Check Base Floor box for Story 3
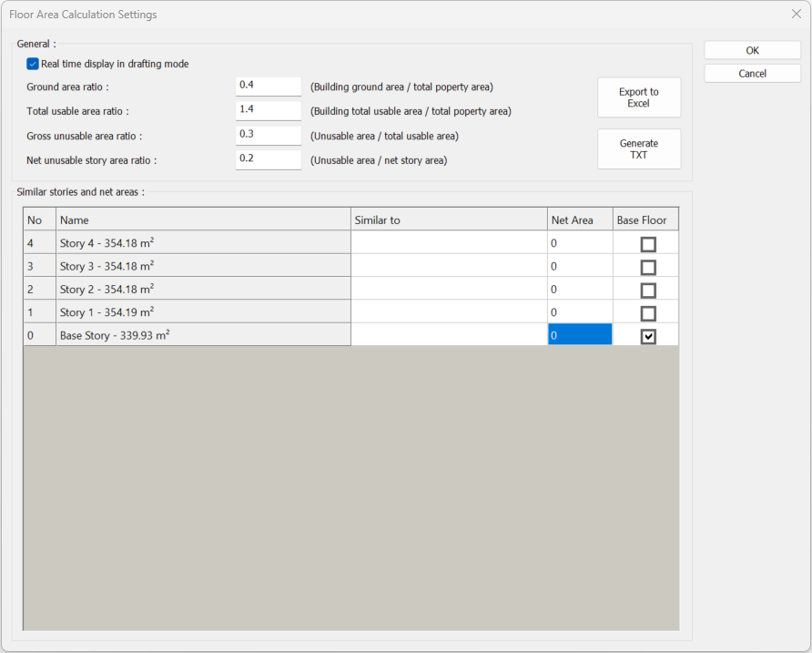Viewport: 812px width, 653px height. pyautogui.click(x=648, y=267)
